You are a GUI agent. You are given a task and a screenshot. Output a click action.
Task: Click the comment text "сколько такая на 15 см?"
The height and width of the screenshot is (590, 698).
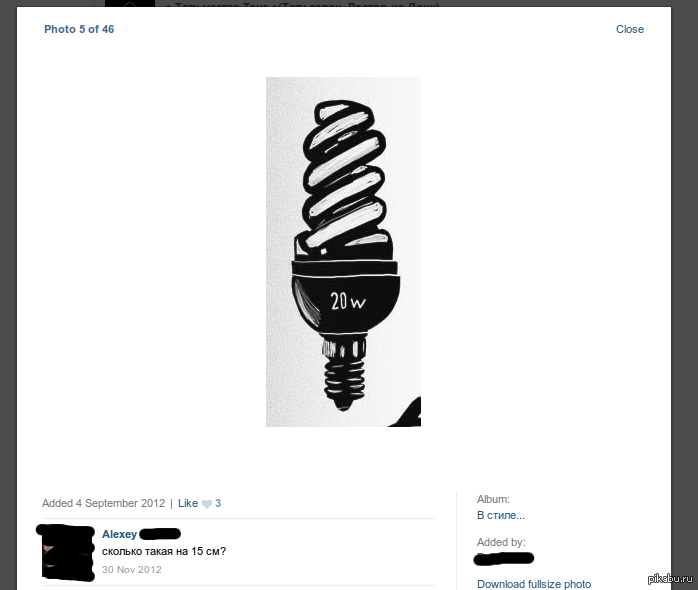click(164, 551)
